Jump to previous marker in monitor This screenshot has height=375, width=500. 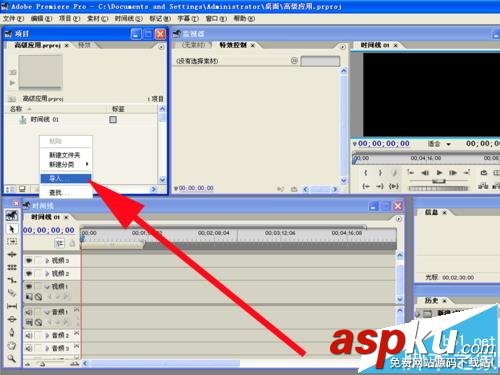point(411,173)
